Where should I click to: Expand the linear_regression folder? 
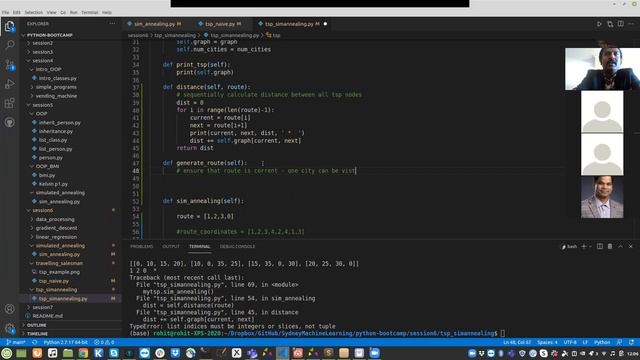click(56, 237)
